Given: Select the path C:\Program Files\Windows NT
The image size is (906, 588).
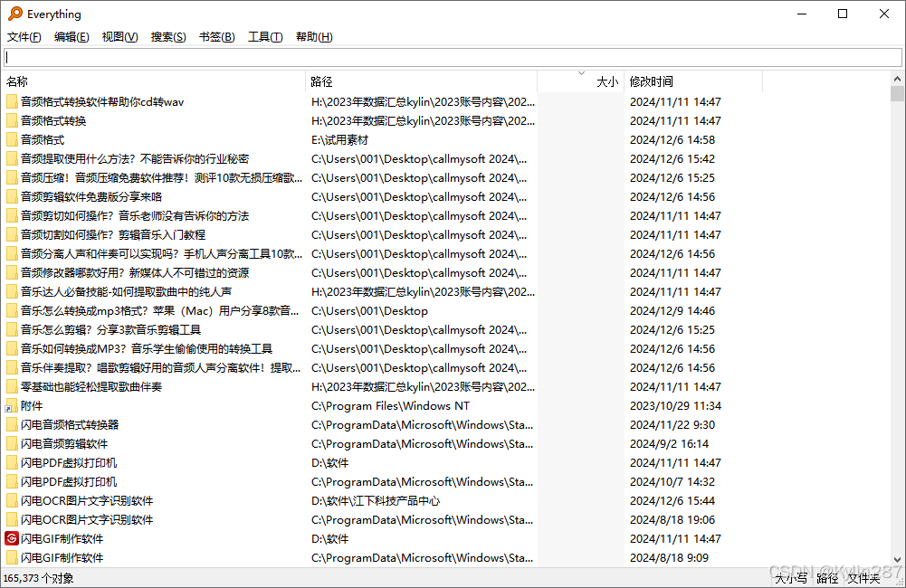Looking at the screenshot, I should pyautogui.click(x=391, y=406).
